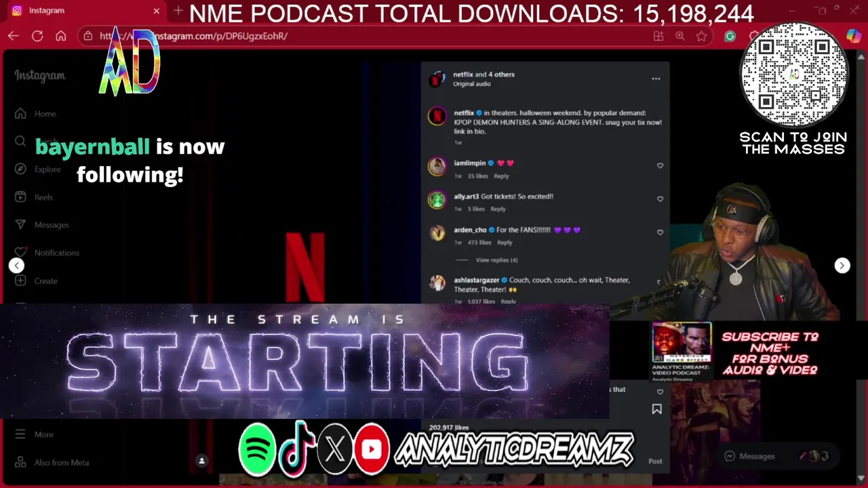Open netflix avatar in post caption
868x488 pixels.
coord(437,116)
